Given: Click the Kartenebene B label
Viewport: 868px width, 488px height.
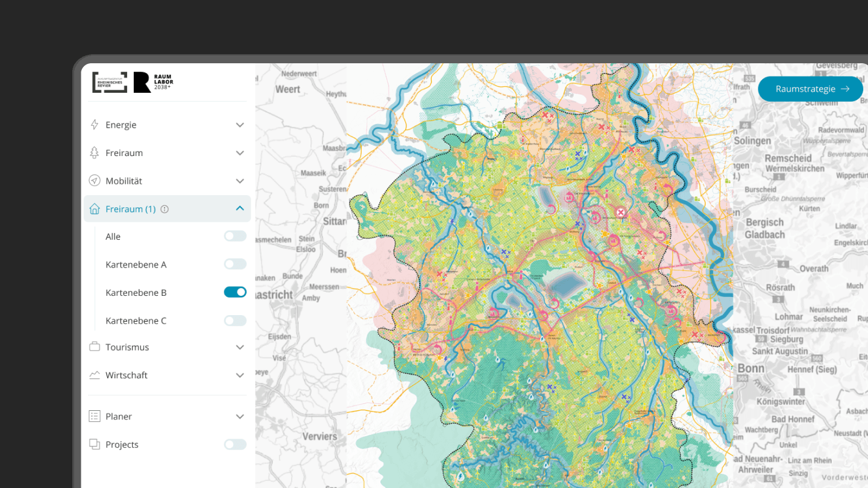Looking at the screenshot, I should (x=136, y=292).
